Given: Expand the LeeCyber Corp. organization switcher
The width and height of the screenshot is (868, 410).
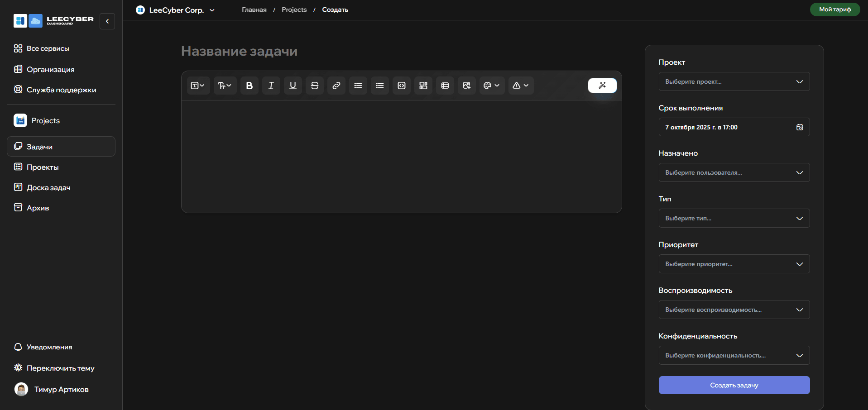Looking at the screenshot, I should [176, 10].
